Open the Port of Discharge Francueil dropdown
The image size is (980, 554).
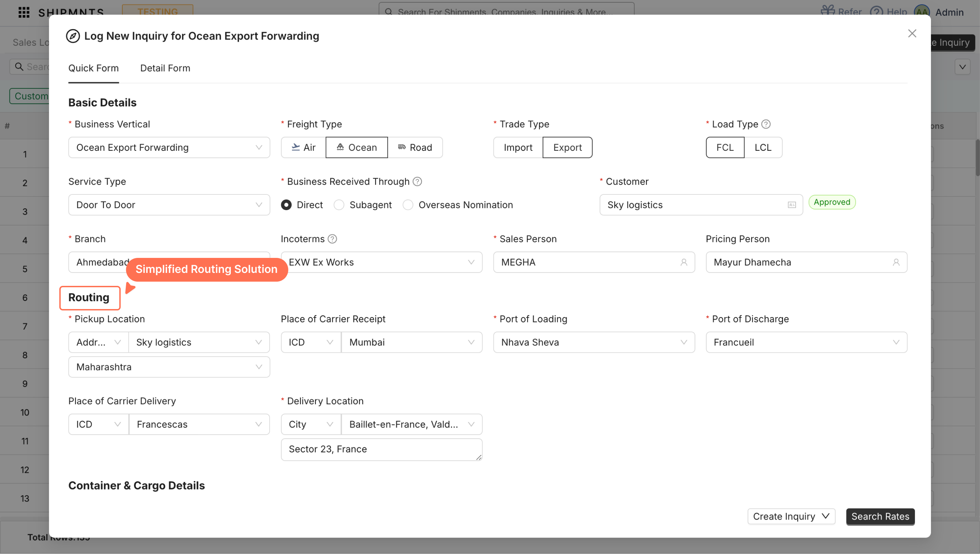click(x=806, y=342)
